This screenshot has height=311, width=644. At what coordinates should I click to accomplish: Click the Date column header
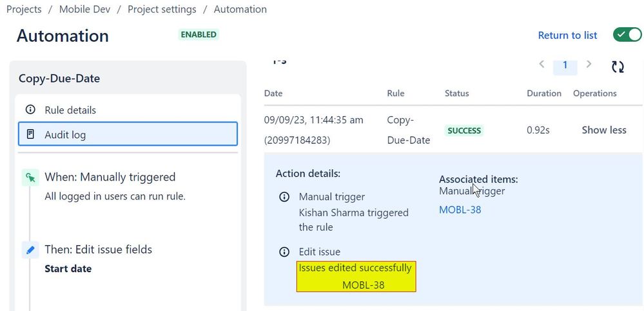pyautogui.click(x=273, y=94)
